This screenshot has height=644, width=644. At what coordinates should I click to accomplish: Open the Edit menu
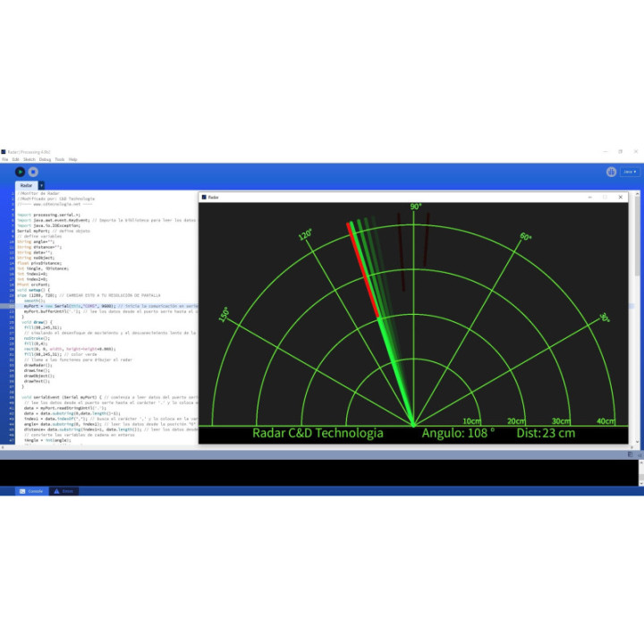coord(15,159)
